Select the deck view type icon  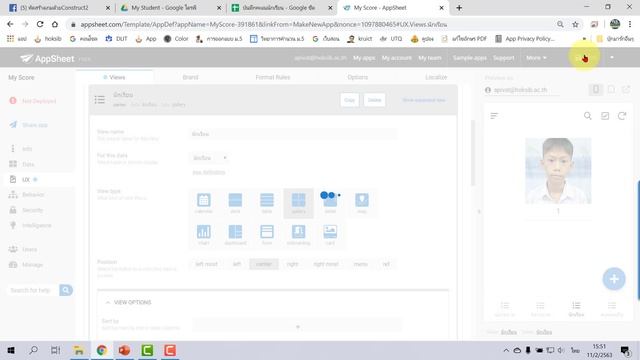pyautogui.click(x=235, y=200)
